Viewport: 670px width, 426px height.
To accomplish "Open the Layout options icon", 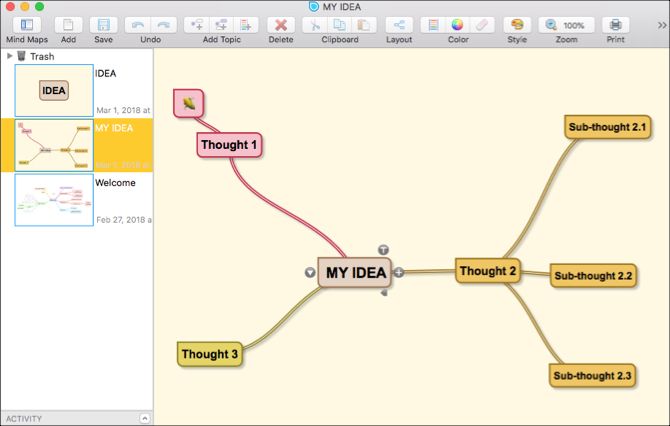I will 399,25.
